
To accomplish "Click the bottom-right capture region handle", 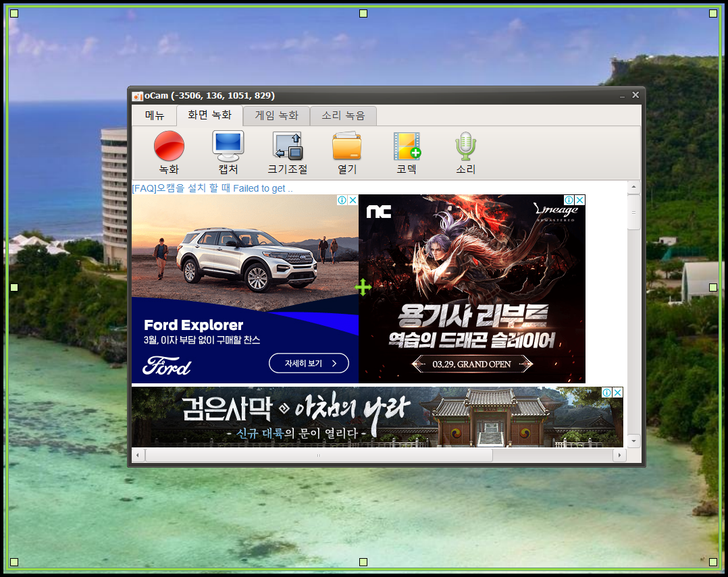I will (x=713, y=562).
